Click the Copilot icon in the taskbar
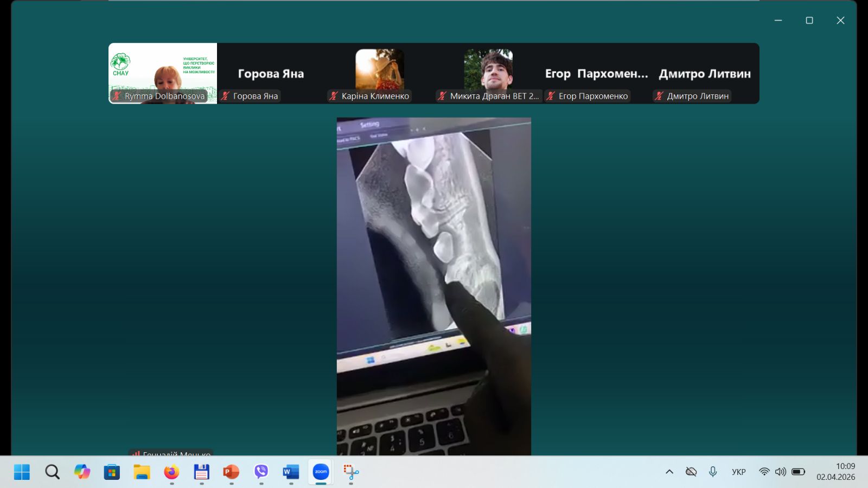The image size is (868, 488). point(82,472)
